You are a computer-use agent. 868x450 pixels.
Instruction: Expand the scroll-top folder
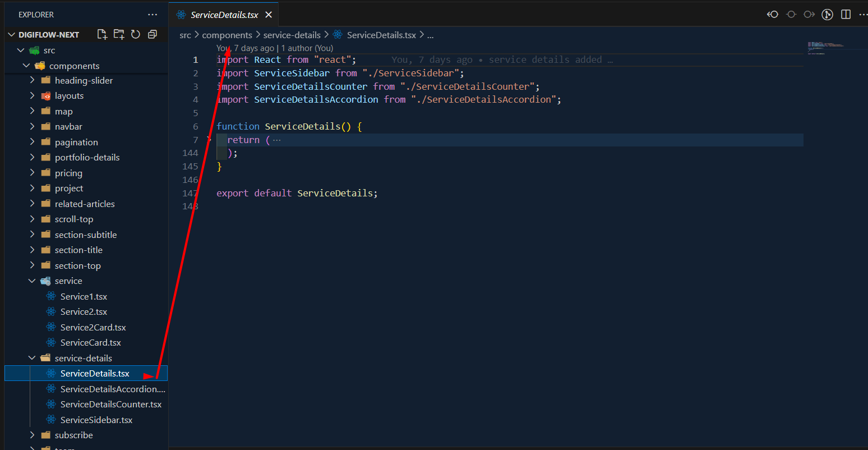(x=32, y=219)
